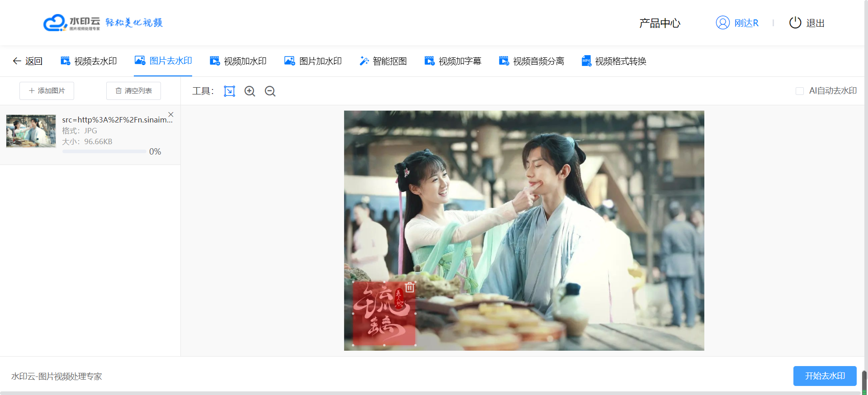Click 清空列表 to clear the list

[x=133, y=91]
